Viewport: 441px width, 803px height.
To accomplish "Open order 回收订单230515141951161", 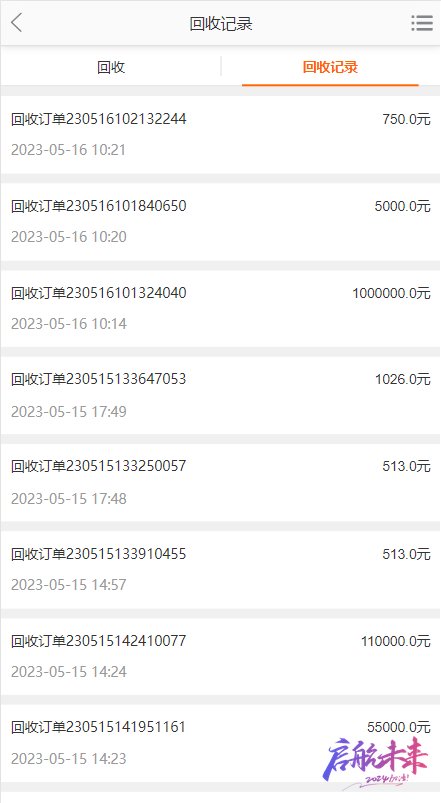I will [220, 743].
